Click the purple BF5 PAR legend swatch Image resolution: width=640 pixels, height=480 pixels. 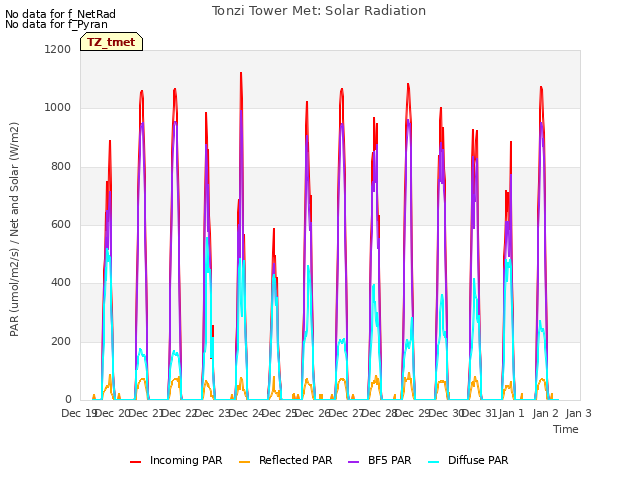tap(353, 462)
